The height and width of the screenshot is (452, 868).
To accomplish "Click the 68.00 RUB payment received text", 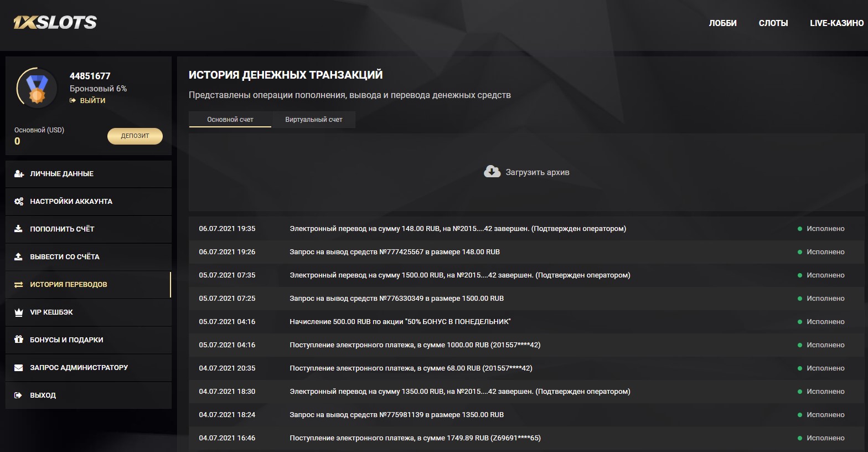I will pyautogui.click(x=411, y=368).
